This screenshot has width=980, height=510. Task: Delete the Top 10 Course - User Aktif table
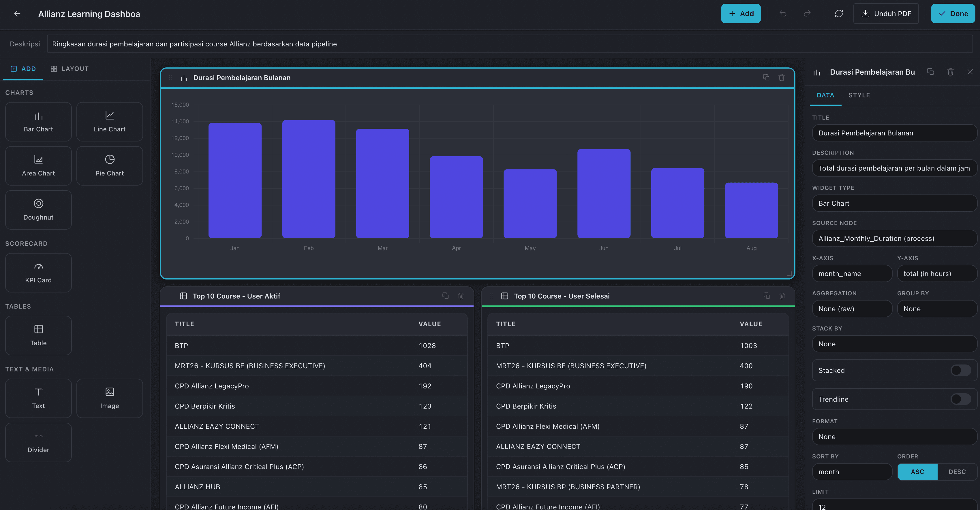[461, 296]
